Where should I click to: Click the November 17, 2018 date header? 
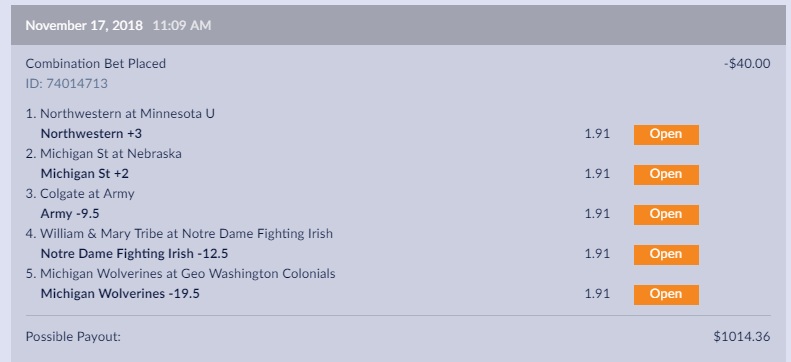pos(84,25)
